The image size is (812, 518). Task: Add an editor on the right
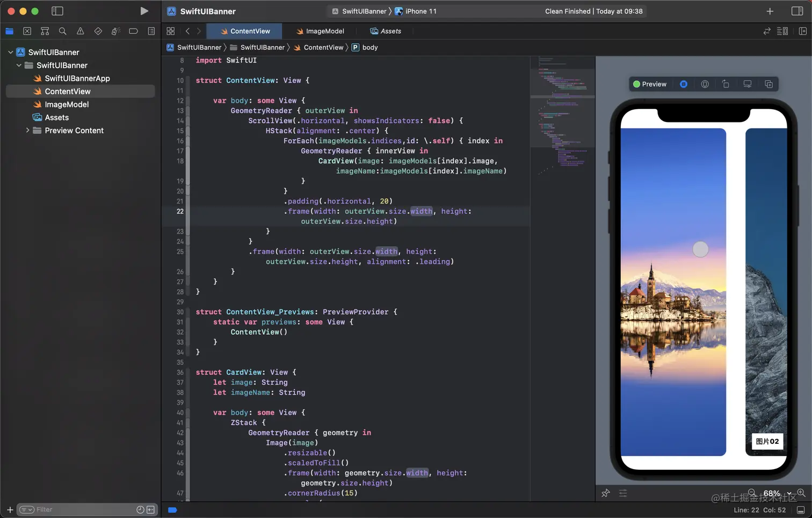pyautogui.click(x=803, y=31)
